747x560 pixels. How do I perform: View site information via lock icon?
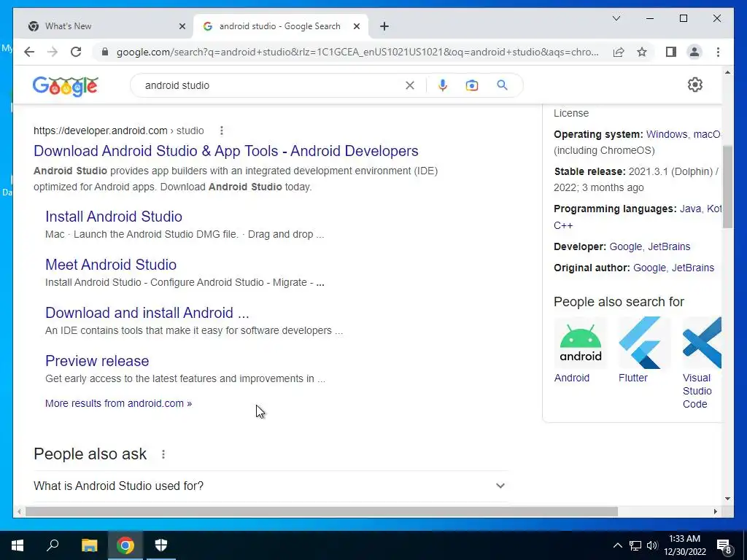click(105, 52)
